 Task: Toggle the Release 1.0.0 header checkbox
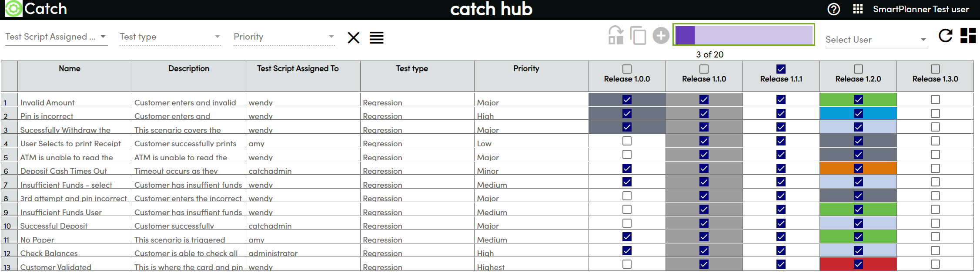point(627,69)
